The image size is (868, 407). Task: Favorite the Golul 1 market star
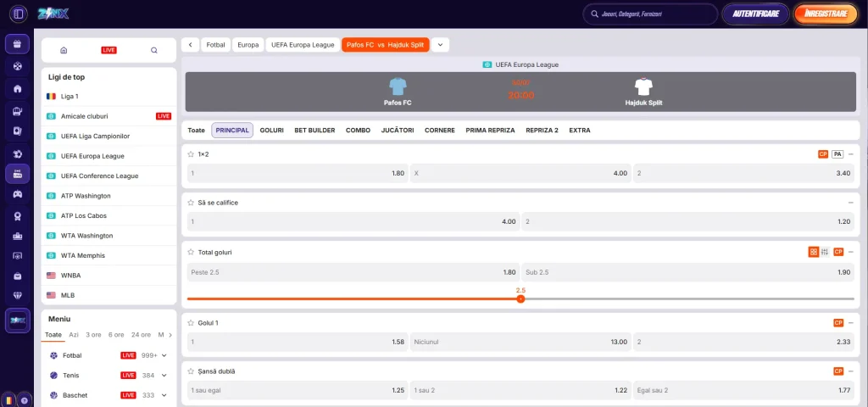[x=191, y=322]
